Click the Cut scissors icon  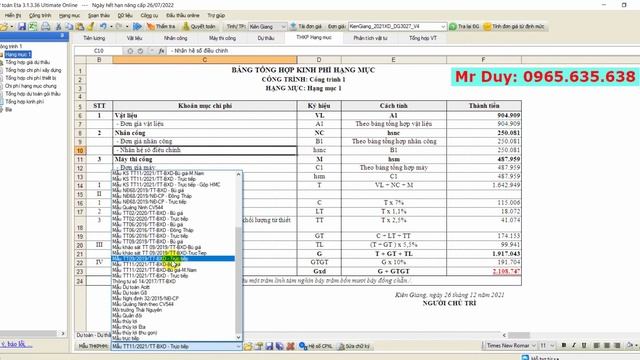[58, 27]
